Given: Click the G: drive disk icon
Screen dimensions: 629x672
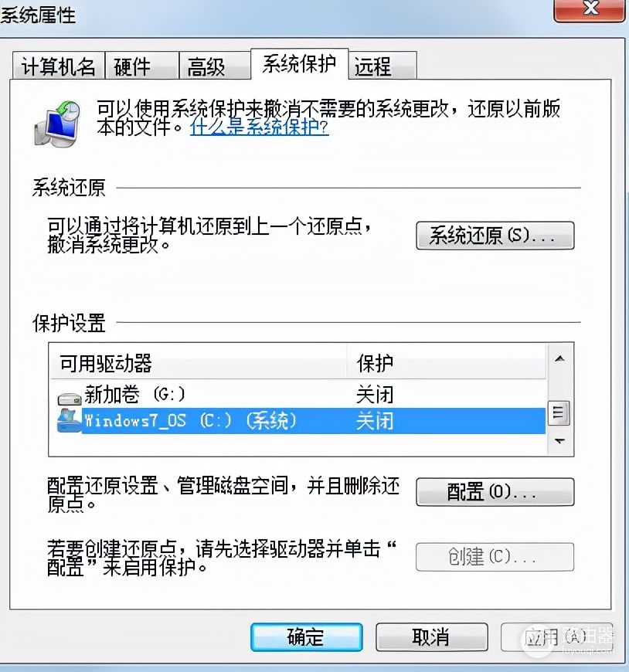Looking at the screenshot, I should pyautogui.click(x=69, y=399).
